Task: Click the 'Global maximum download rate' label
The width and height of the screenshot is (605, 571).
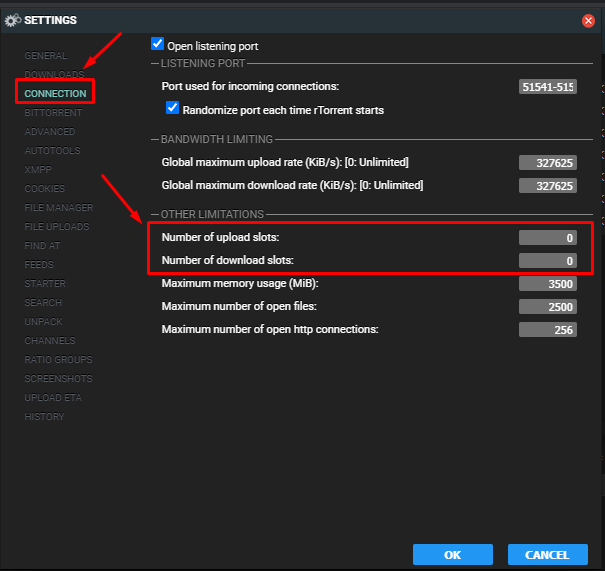Action: (x=292, y=185)
